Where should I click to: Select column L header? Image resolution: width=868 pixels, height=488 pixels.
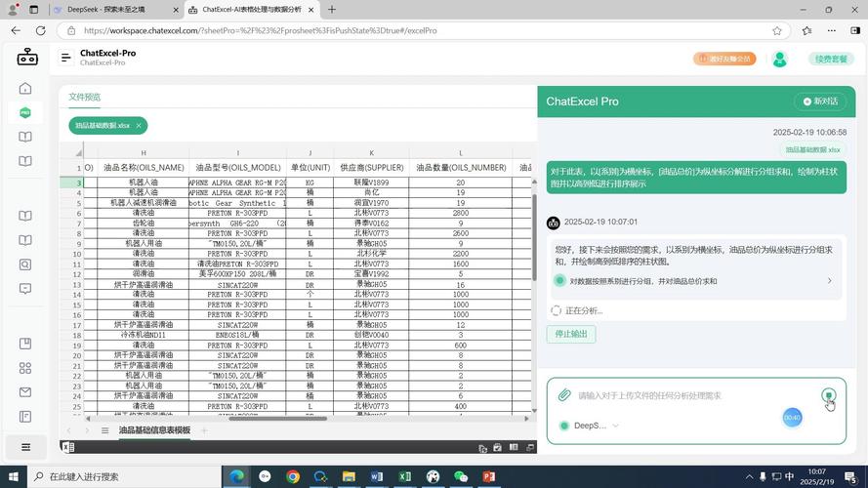pyautogui.click(x=461, y=152)
